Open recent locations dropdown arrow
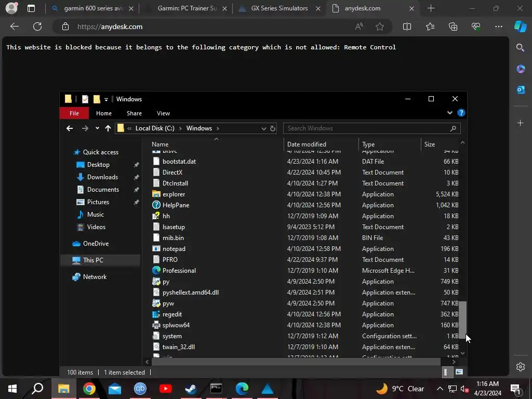Viewport: 532px width, 399px height. click(x=97, y=128)
